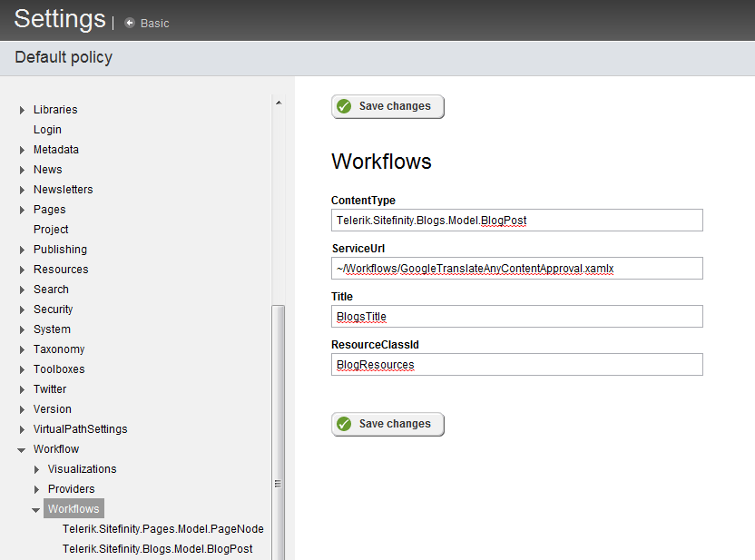Viewport: 755px width, 560px height.
Task: Select the Login settings item
Action: pyautogui.click(x=47, y=130)
